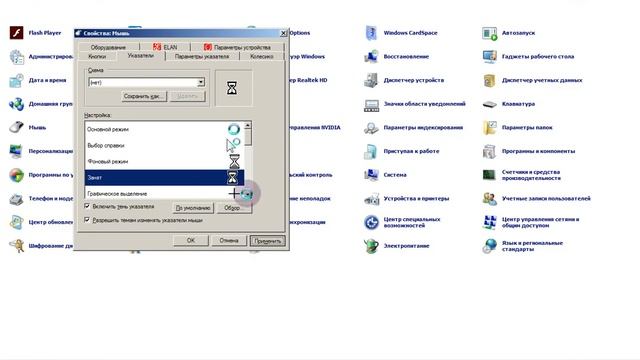640x360 pixels.
Task: Switch to the Колесико tab
Action: coord(262,57)
